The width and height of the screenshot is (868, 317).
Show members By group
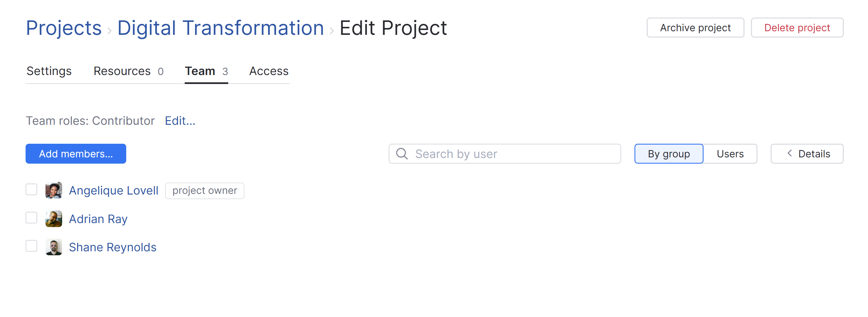pos(668,154)
